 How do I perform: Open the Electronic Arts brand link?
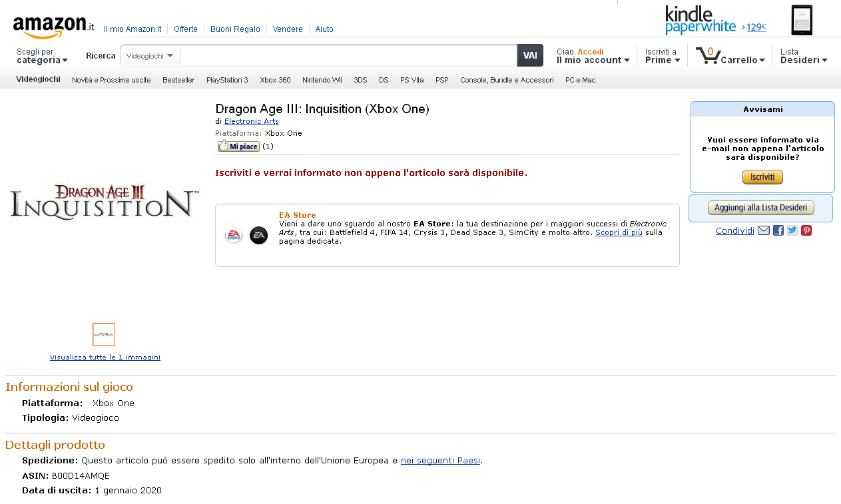coord(251,121)
